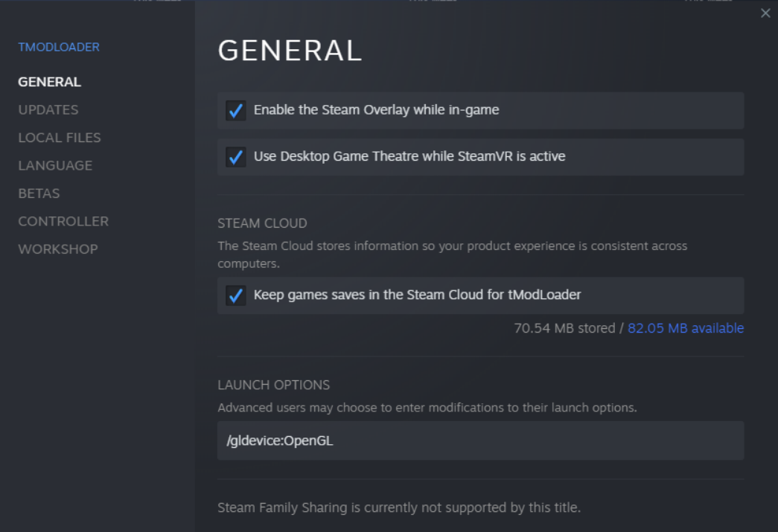778x532 pixels.
Task: Click the LAUNCH OPTIONS section heading
Action: [273, 385]
